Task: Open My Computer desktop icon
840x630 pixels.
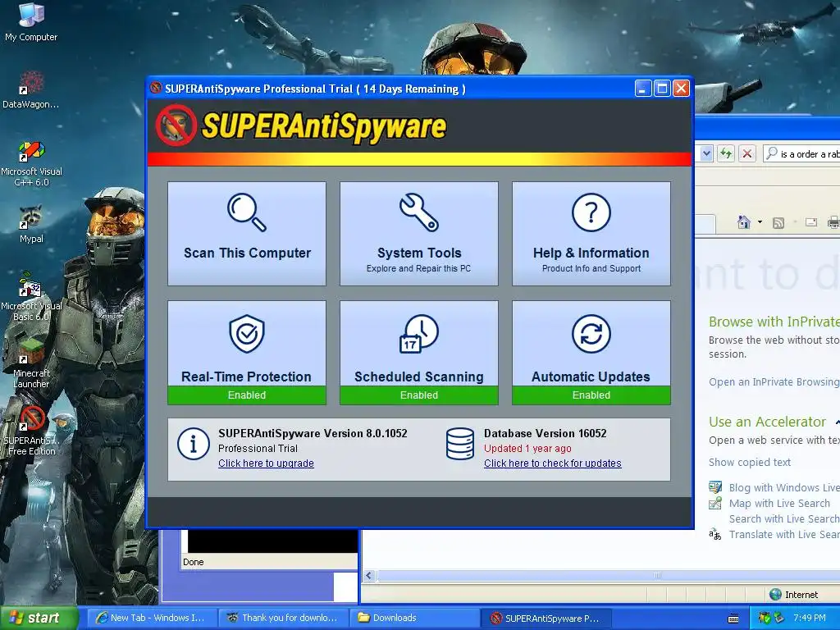Action: [31, 21]
